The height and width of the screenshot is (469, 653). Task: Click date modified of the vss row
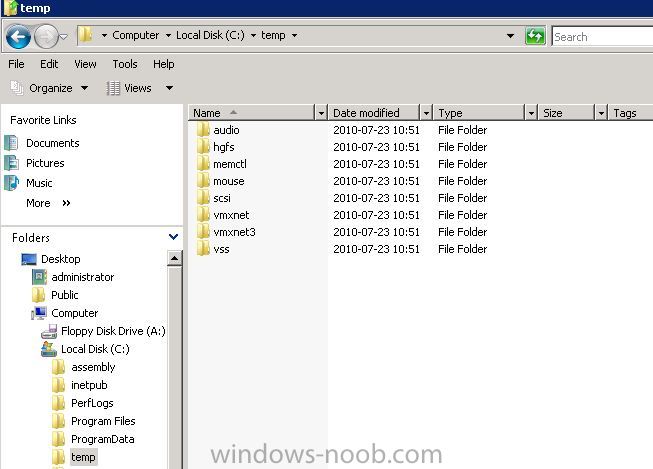coord(376,249)
